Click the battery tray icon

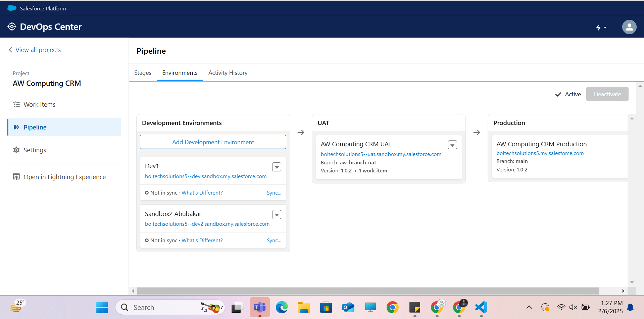586,307
